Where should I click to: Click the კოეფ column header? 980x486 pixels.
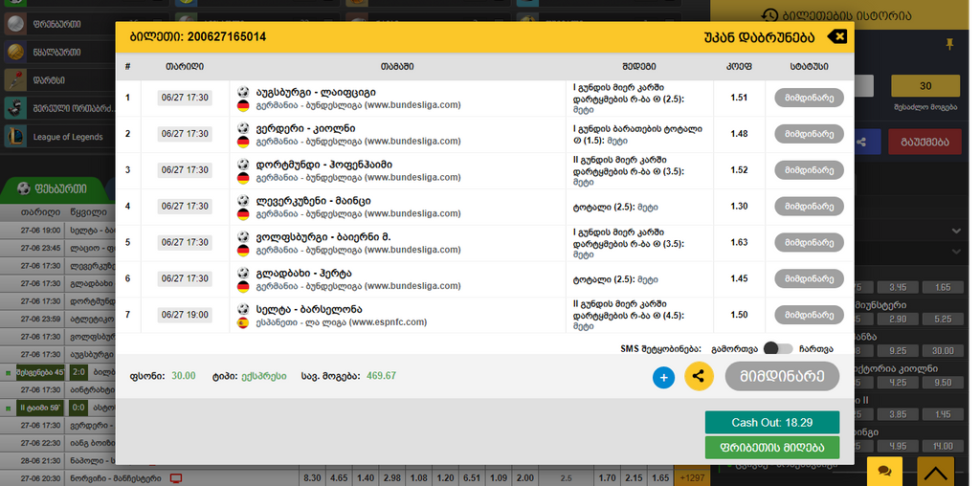pos(739,66)
